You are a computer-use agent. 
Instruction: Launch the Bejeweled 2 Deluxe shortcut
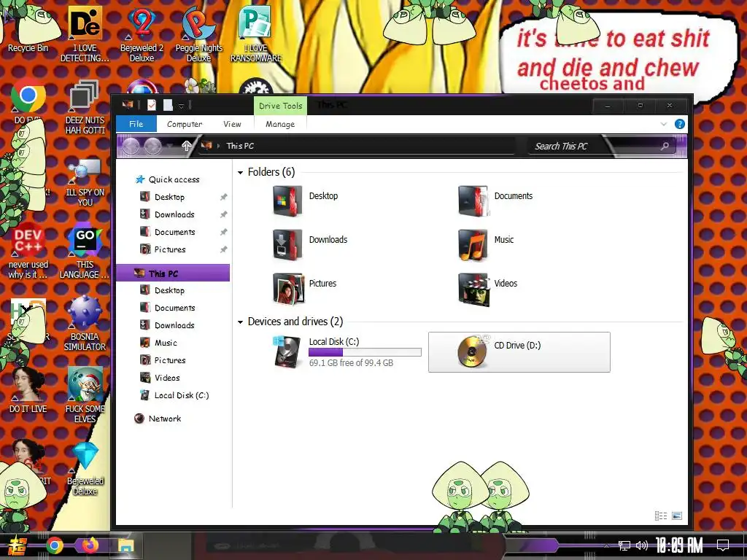pos(142,34)
